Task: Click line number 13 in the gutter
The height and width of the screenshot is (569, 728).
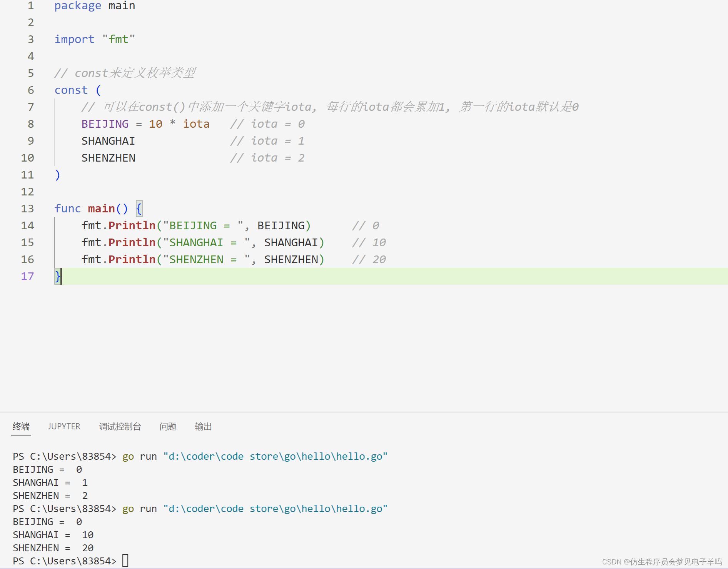Action: pyautogui.click(x=27, y=209)
